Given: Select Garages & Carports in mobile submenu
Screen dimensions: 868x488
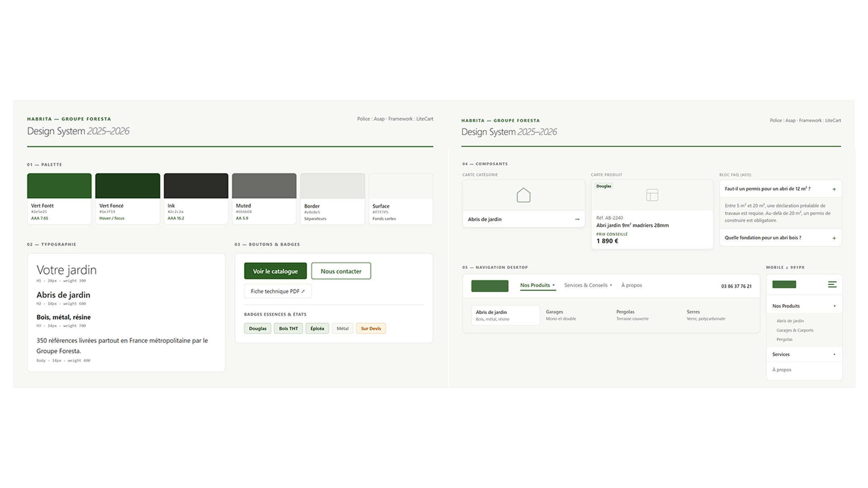Looking at the screenshot, I should click(x=795, y=330).
